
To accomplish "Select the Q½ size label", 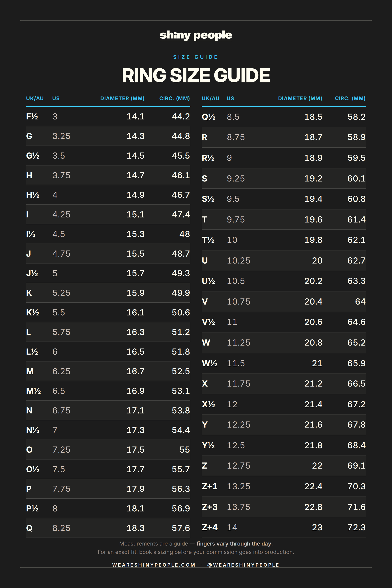I will 208,117.
